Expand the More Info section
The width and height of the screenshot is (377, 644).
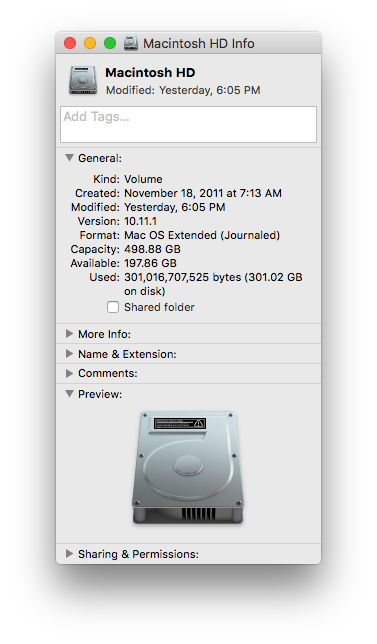[69, 334]
